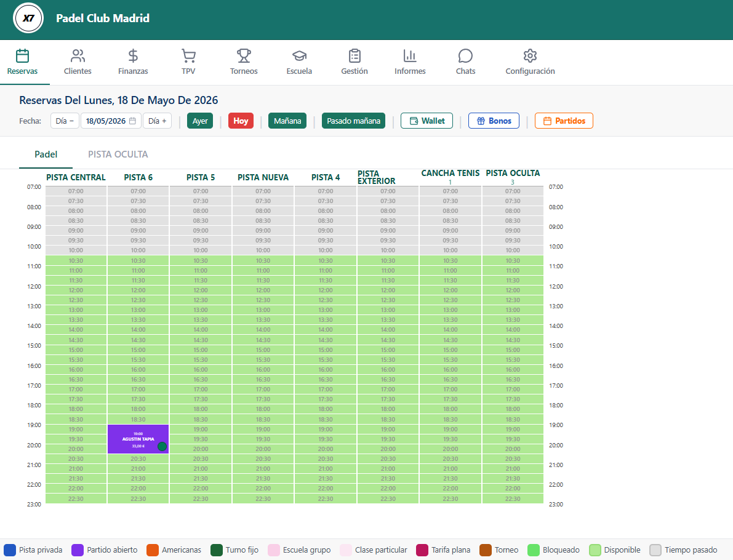Open the Finanzas dollar icon

coord(133,55)
